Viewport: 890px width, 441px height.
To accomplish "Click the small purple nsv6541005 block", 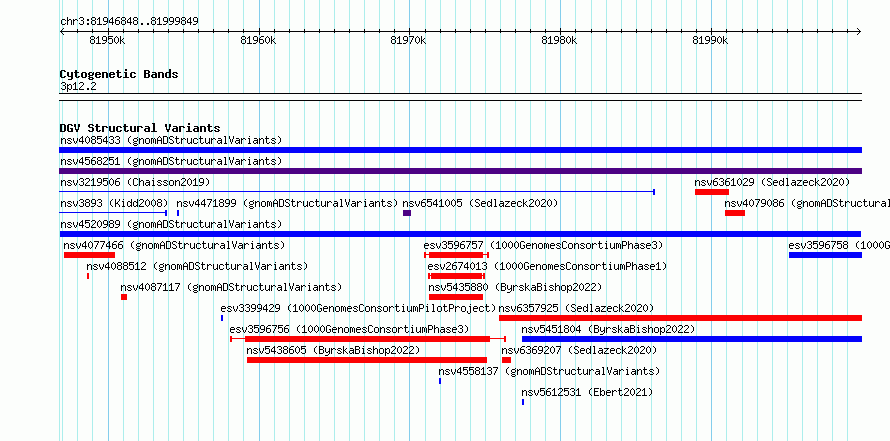I will click(407, 213).
